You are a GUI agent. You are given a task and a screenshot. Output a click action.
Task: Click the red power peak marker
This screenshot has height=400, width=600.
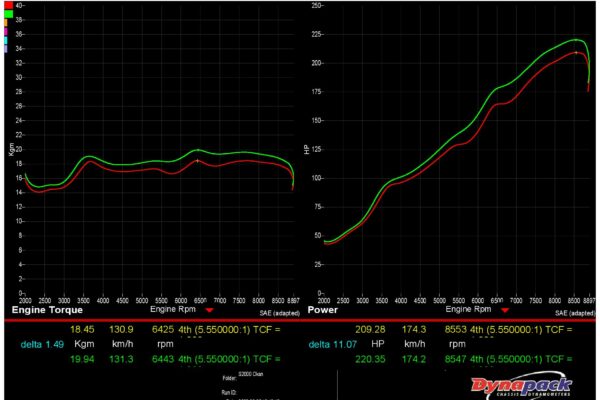(x=576, y=52)
